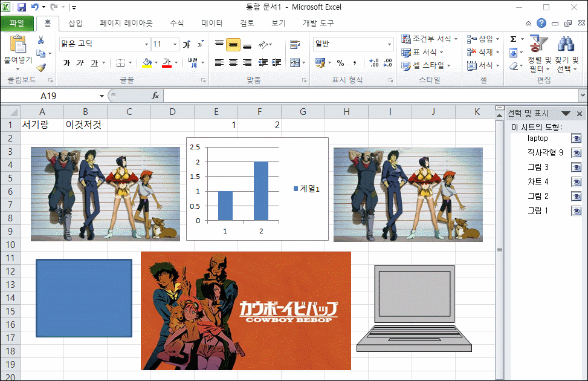Decrease decimal places
Viewport: 588px width, 381px height.
387,63
